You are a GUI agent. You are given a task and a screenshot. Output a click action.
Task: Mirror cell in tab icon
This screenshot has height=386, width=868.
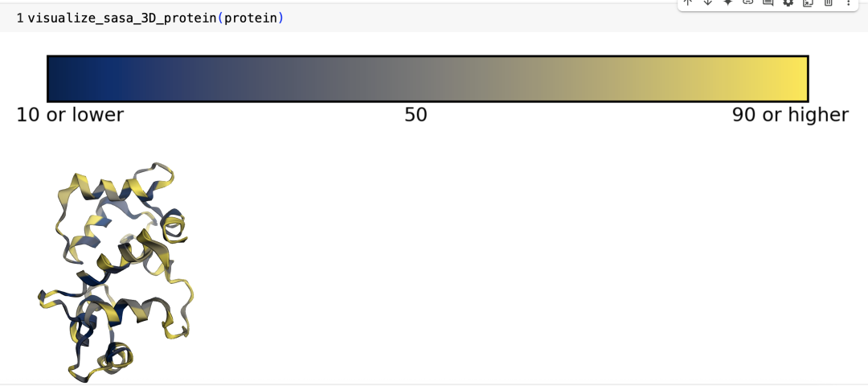pos(809,2)
